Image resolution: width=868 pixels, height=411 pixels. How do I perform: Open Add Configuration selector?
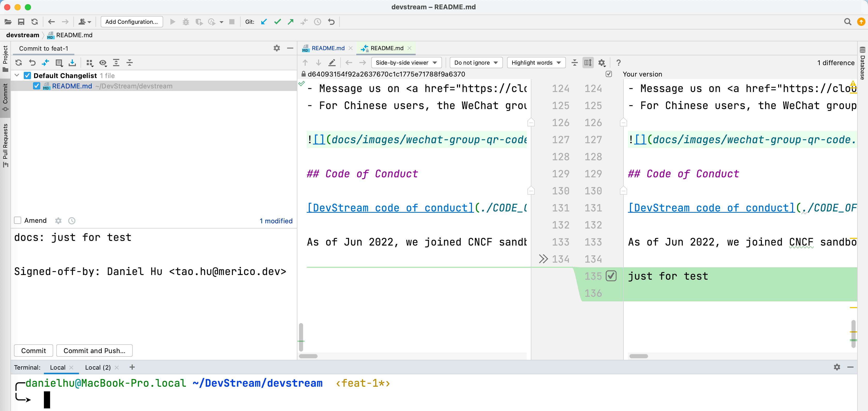coord(131,22)
